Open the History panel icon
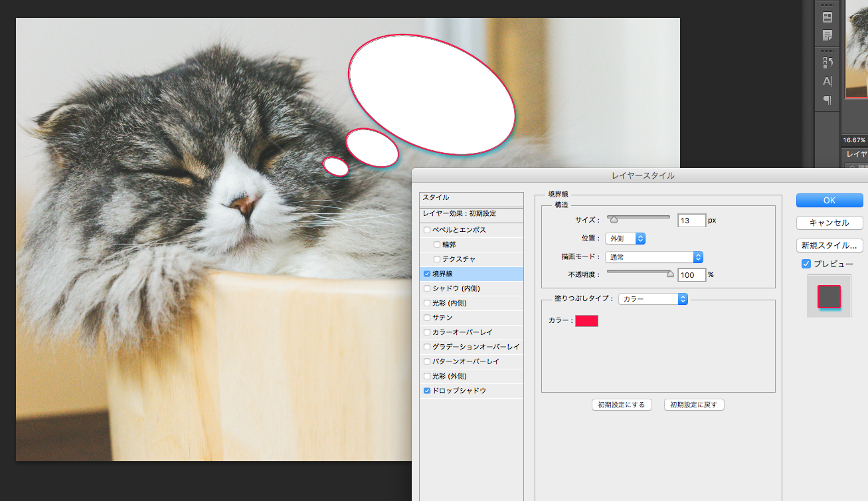 coord(827,62)
